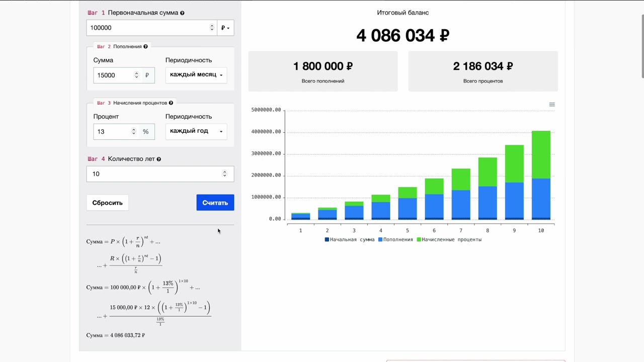Click the 5000000.00 axis label
The width and height of the screenshot is (644, 362).
tap(266, 110)
